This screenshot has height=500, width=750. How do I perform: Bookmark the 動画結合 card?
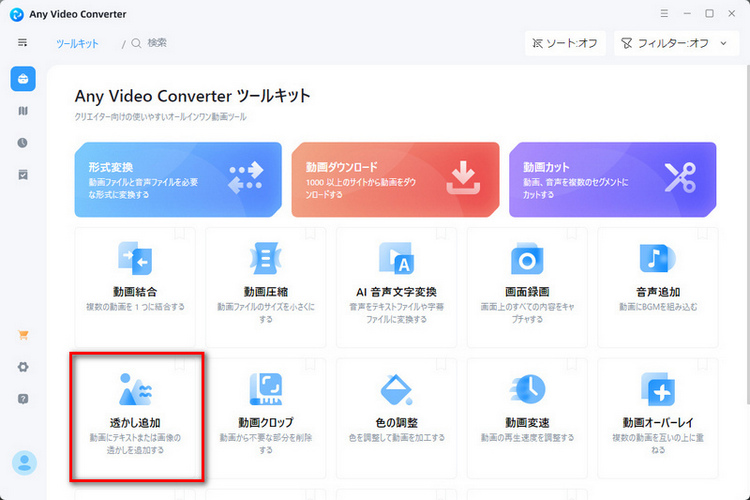[179, 233]
